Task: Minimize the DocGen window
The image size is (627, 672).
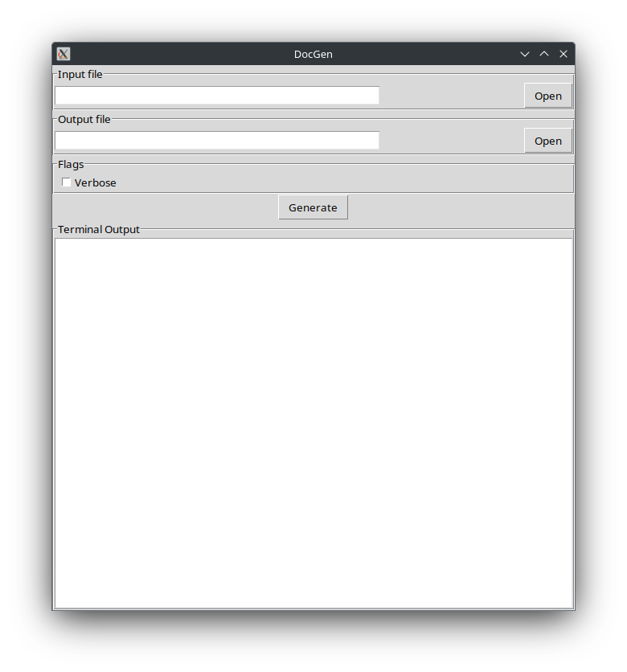Action: click(x=525, y=54)
